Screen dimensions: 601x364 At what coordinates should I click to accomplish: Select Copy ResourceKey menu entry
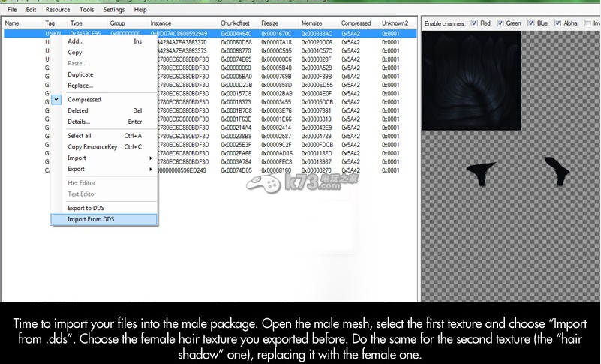point(92,147)
